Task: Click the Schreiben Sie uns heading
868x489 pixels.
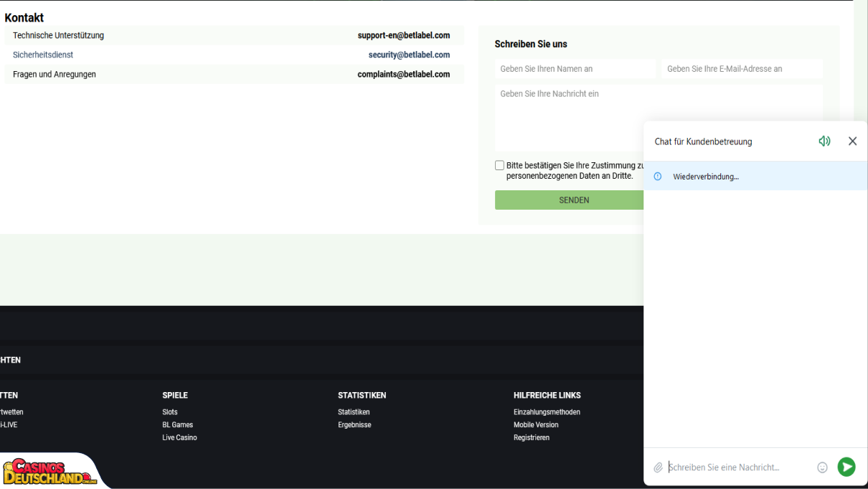Action: coord(531,44)
